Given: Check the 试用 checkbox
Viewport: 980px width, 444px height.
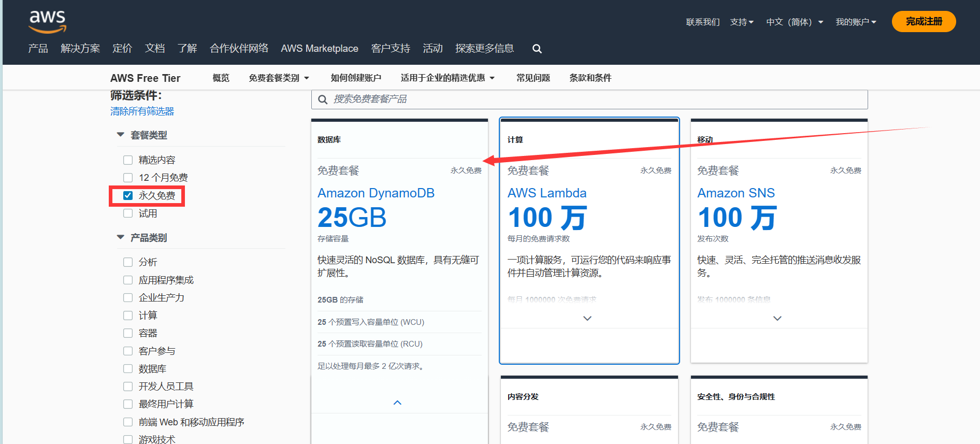Looking at the screenshot, I should pyautogui.click(x=128, y=213).
